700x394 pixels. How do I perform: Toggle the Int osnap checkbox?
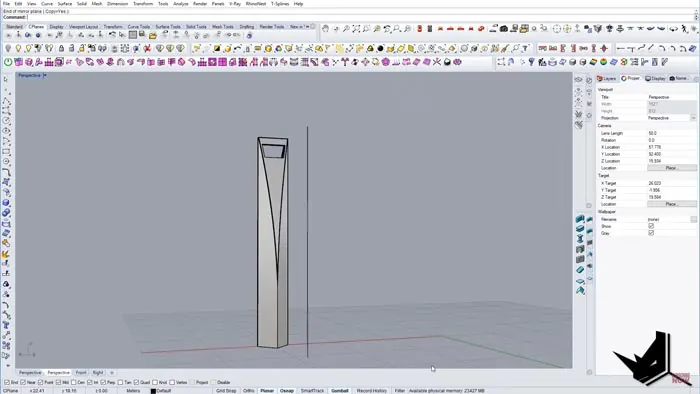click(90, 382)
